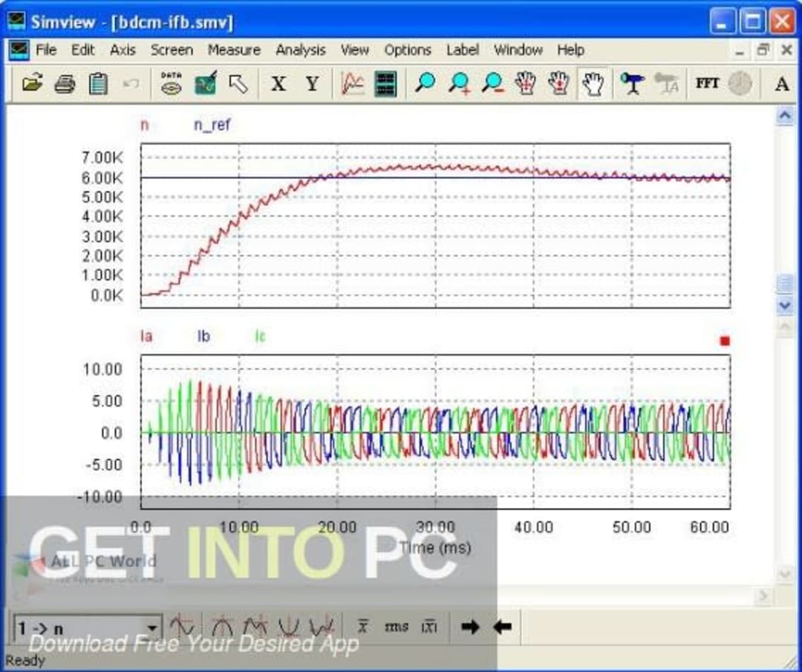Click the right-pointing black arrow
Image resolution: width=802 pixels, height=672 pixels.
tap(469, 627)
